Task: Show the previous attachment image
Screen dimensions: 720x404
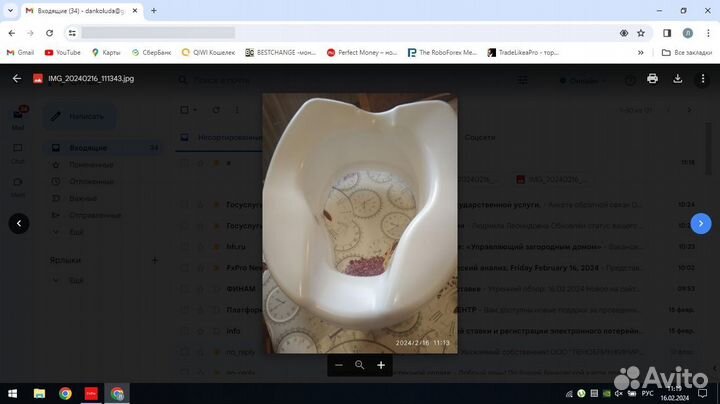Action: pyautogui.click(x=19, y=224)
